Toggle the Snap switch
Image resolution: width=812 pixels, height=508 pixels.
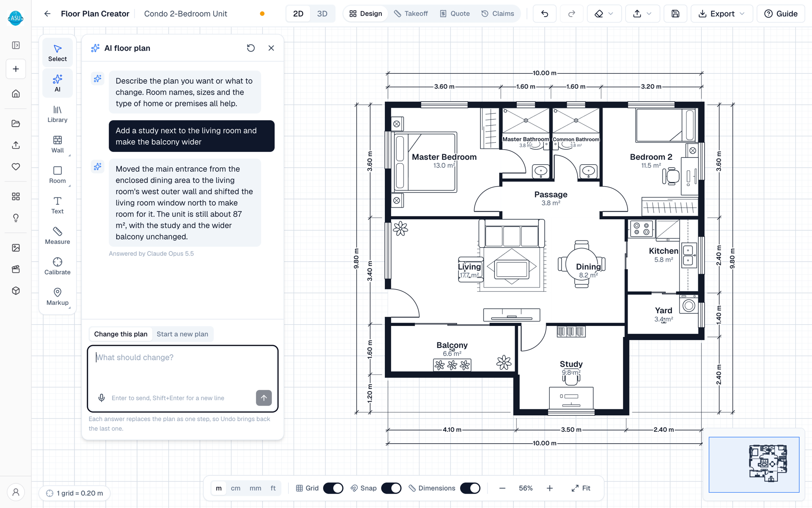point(391,488)
